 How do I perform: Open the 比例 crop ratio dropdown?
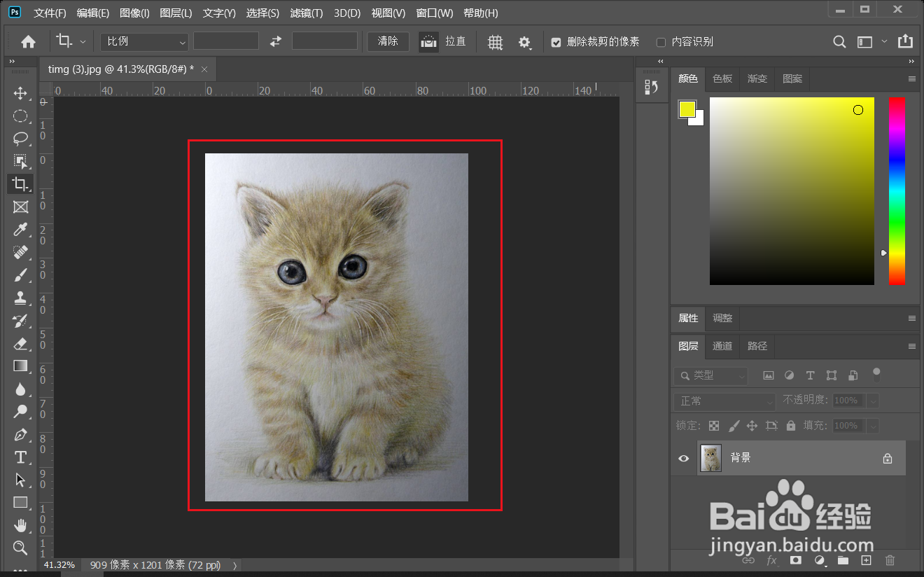tap(144, 41)
